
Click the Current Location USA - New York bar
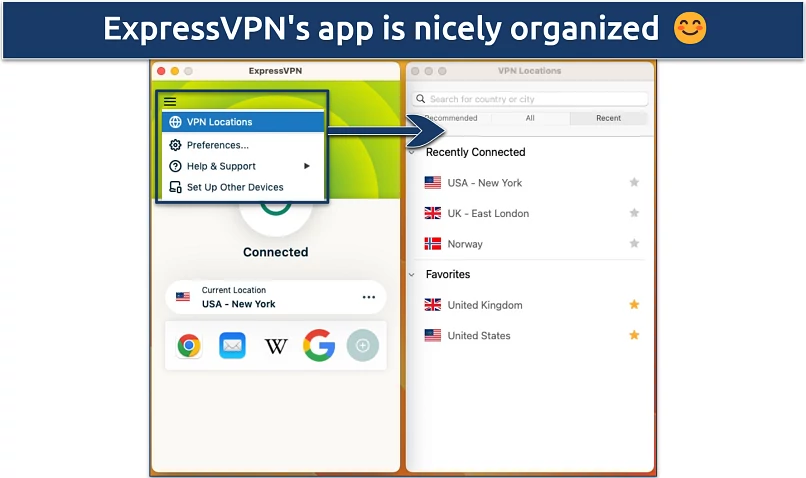click(x=276, y=297)
